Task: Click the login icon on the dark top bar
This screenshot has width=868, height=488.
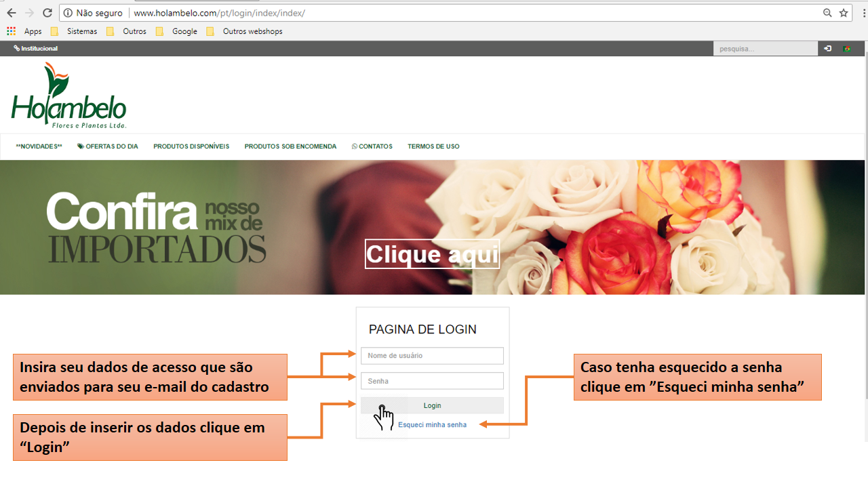Action: (x=827, y=48)
